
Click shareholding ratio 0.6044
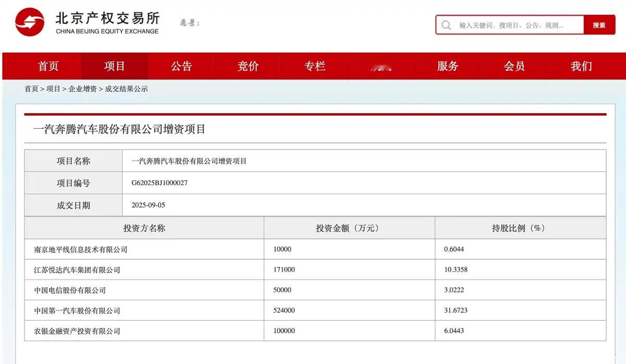454,249
